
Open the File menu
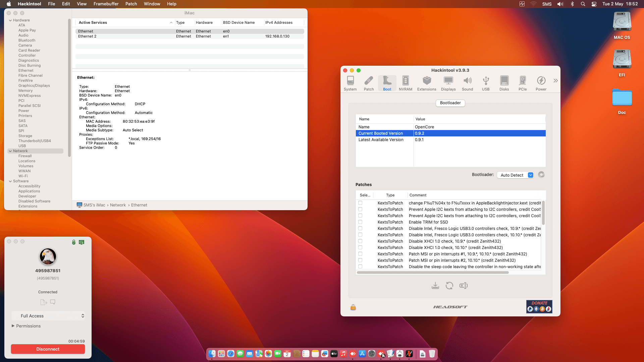(51, 4)
